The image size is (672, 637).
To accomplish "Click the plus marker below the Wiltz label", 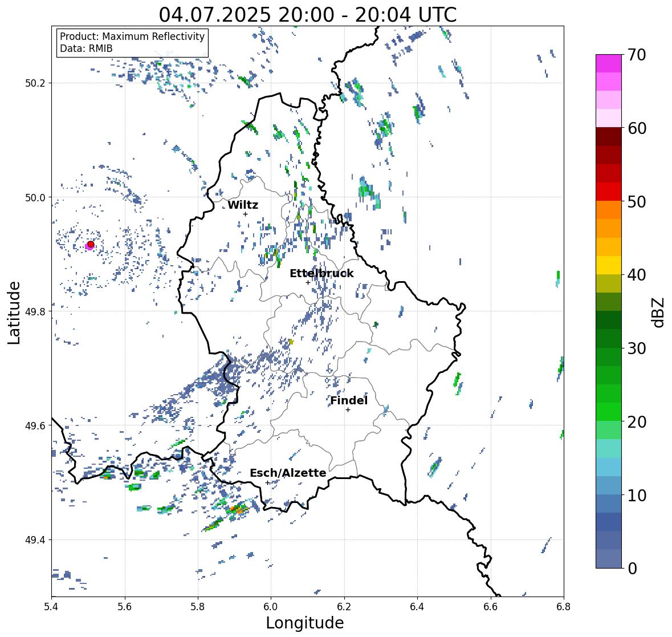I will [245, 214].
